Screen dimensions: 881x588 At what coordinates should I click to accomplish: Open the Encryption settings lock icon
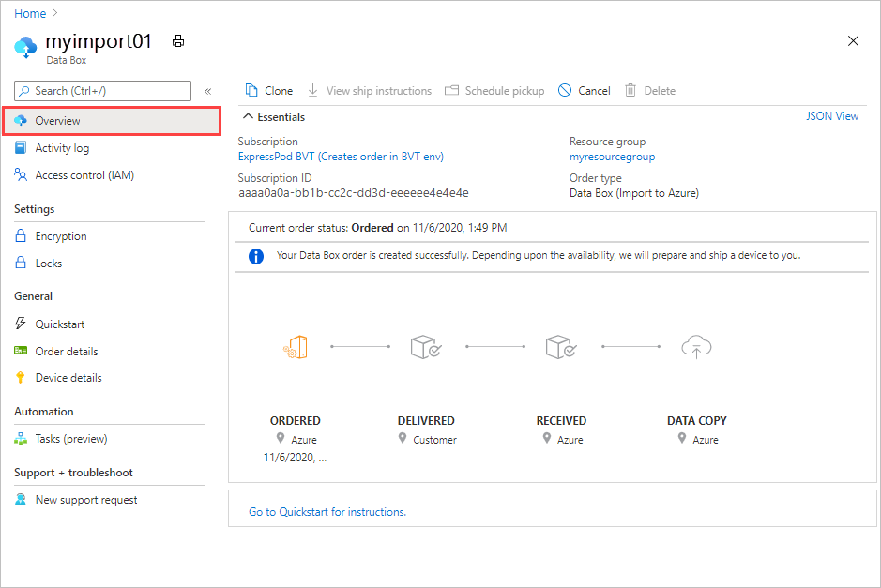click(21, 236)
